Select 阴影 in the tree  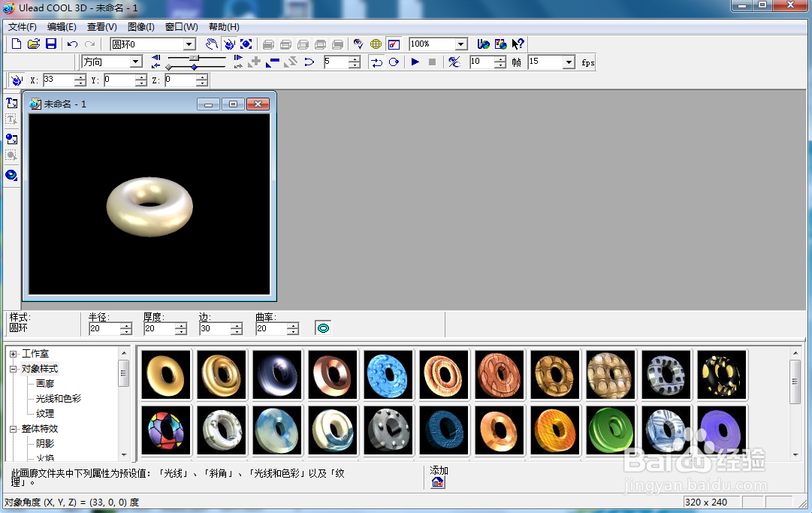point(45,444)
